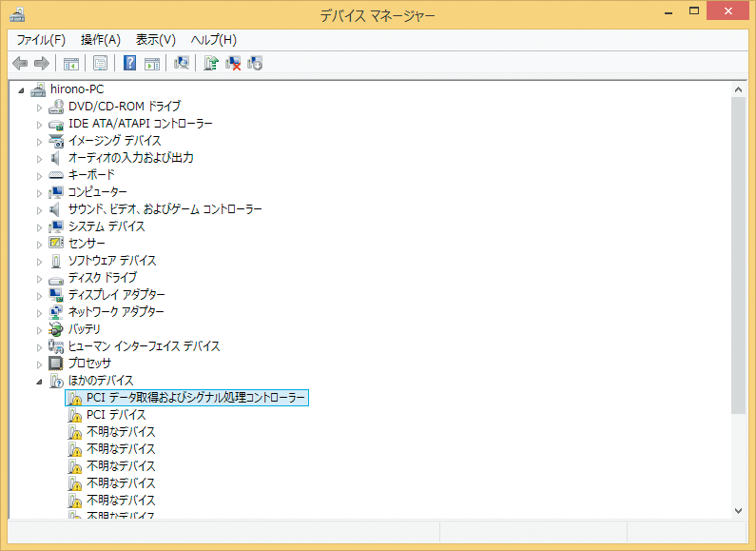
Task: Click the scrollbar down arrow
Action: pos(738,510)
